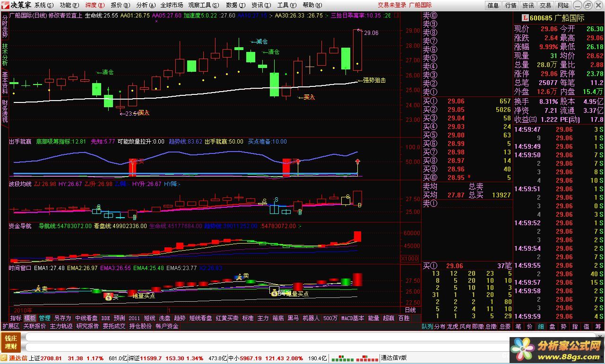Click the 网站 button in title bar

[563, 5]
